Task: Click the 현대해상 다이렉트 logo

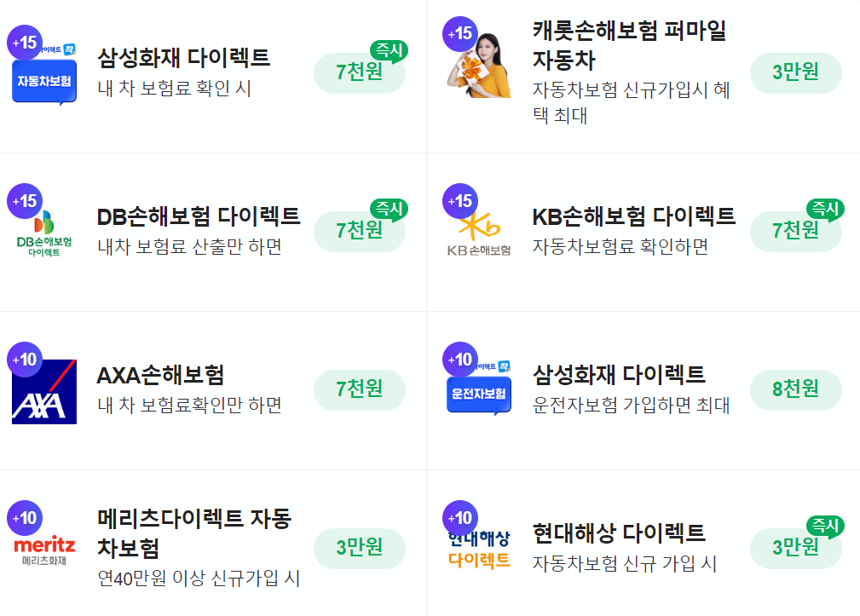Action: pyautogui.click(x=477, y=545)
